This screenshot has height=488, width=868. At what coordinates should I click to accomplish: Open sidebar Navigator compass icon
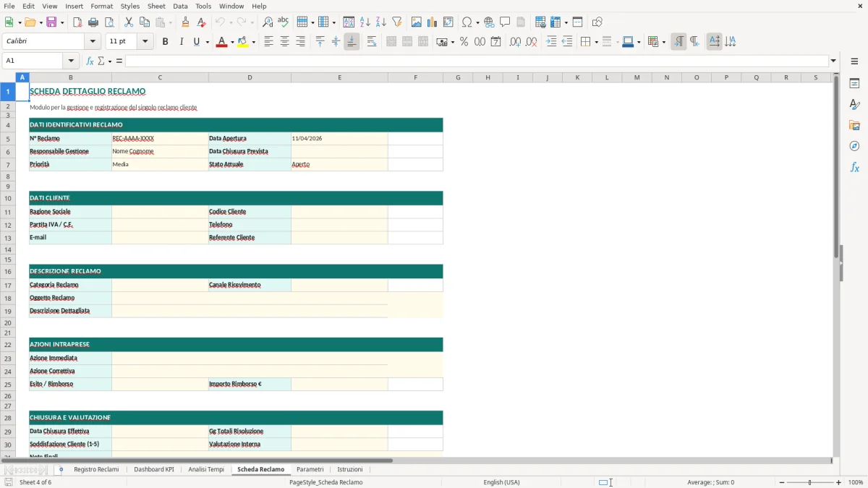(854, 146)
